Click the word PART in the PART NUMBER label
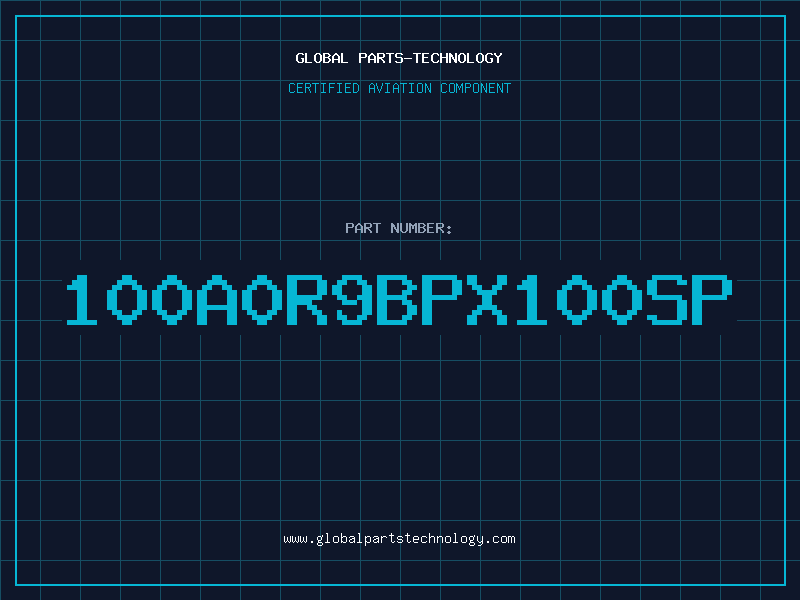 (x=363, y=228)
